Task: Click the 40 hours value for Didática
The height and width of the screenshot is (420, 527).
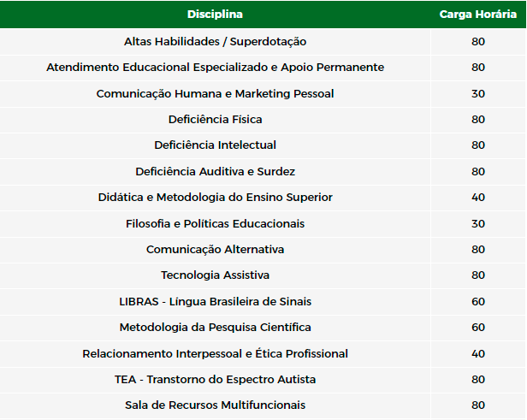Action: (478, 198)
